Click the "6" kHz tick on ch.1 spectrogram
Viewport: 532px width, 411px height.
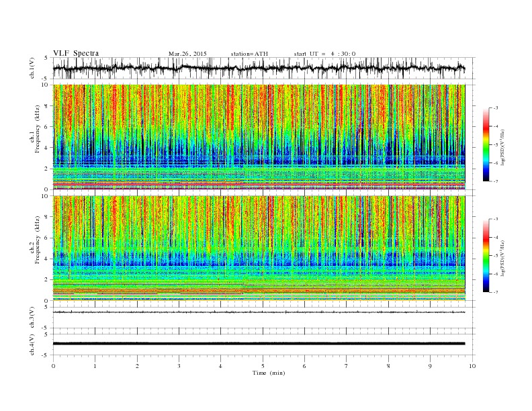pyautogui.click(x=47, y=127)
